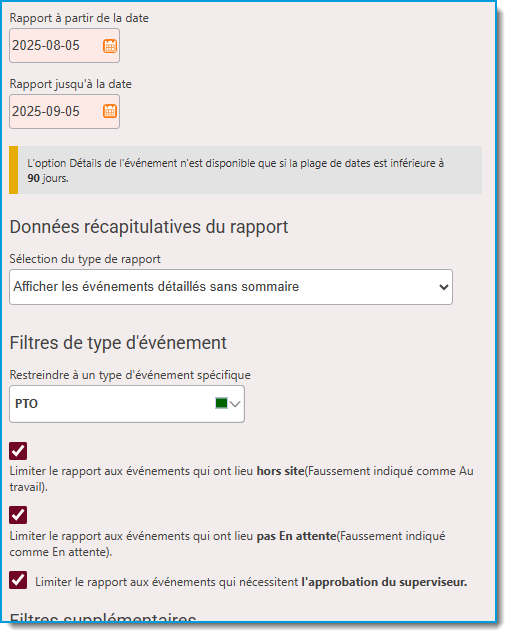
Task: Focus the 'Rapport jusqu'à la date' field
Action: (65, 112)
